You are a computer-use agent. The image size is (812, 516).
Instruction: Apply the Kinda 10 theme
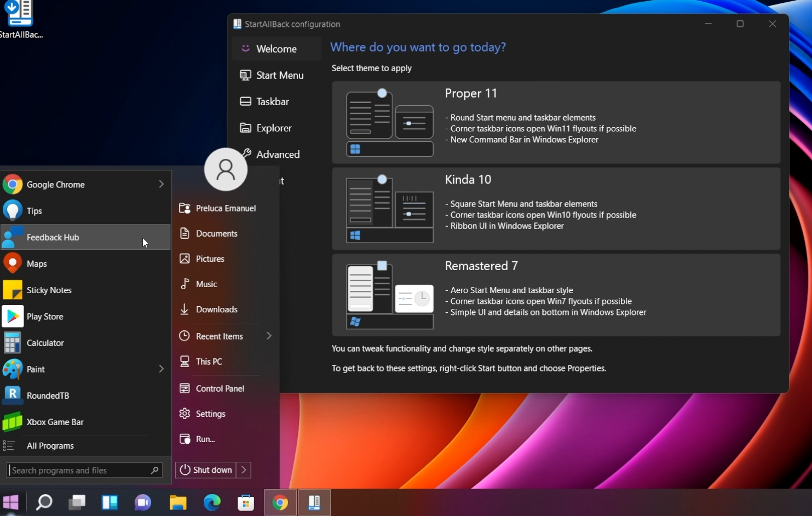point(556,208)
